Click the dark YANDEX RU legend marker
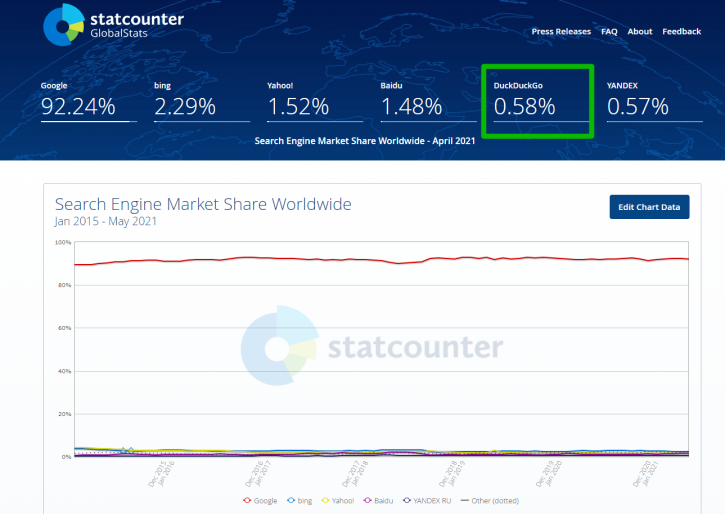 [406, 500]
